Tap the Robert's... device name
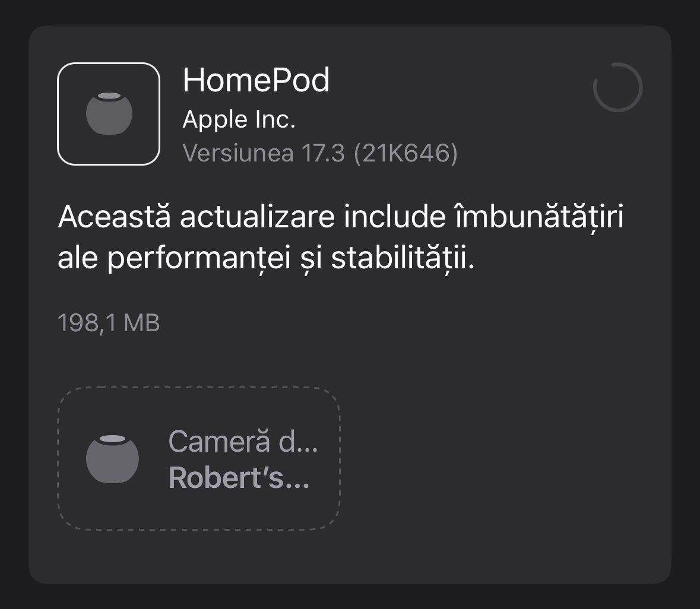700x609 pixels. point(239,478)
